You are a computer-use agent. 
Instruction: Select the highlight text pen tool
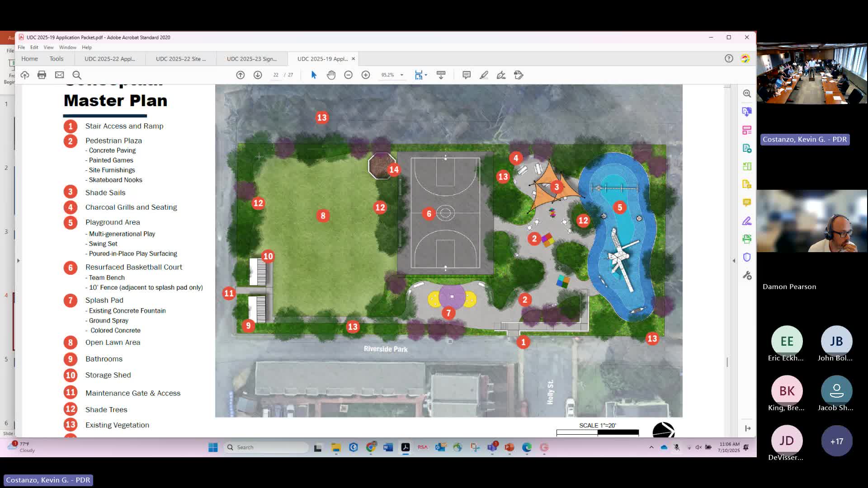(484, 75)
